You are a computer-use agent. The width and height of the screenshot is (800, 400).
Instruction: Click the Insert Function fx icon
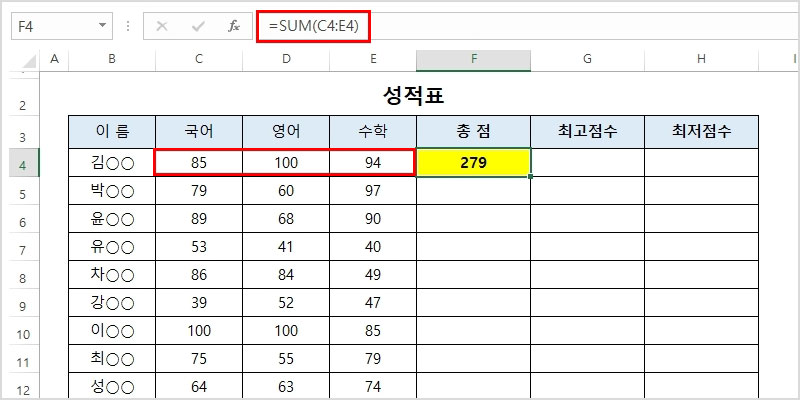(234, 26)
